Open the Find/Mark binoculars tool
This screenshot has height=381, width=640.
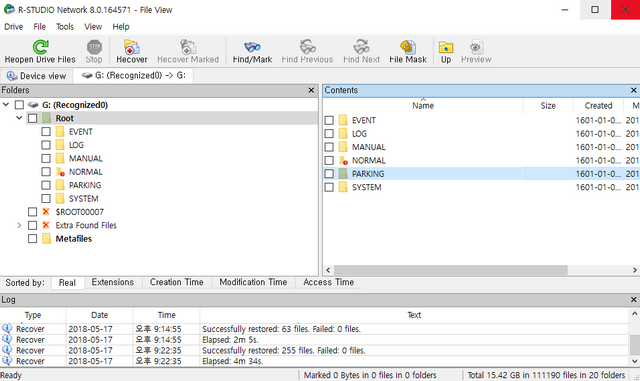252,47
